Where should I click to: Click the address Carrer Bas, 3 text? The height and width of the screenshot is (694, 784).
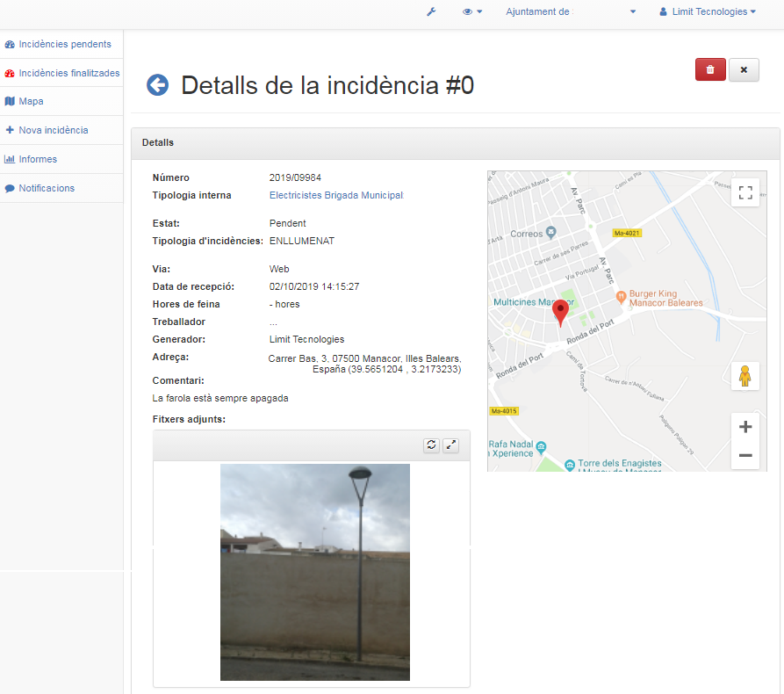click(x=364, y=364)
